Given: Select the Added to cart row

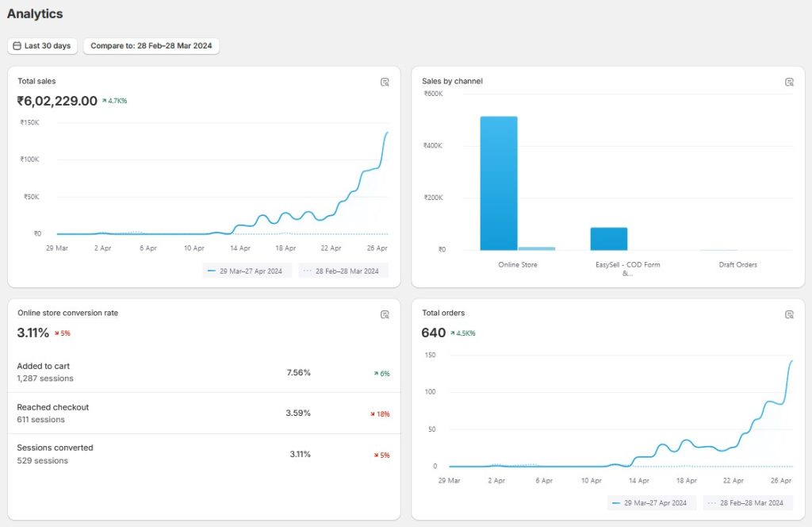Looking at the screenshot, I should point(203,372).
